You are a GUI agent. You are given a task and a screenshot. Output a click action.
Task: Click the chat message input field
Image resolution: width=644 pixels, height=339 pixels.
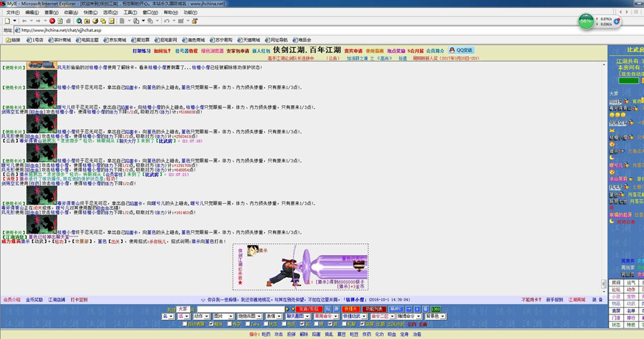tap(240, 309)
